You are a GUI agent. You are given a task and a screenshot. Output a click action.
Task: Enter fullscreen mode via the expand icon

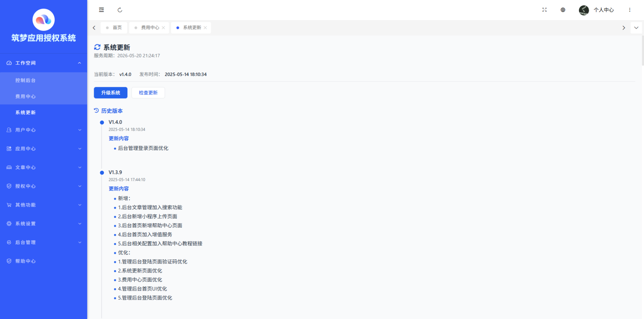[x=544, y=10]
